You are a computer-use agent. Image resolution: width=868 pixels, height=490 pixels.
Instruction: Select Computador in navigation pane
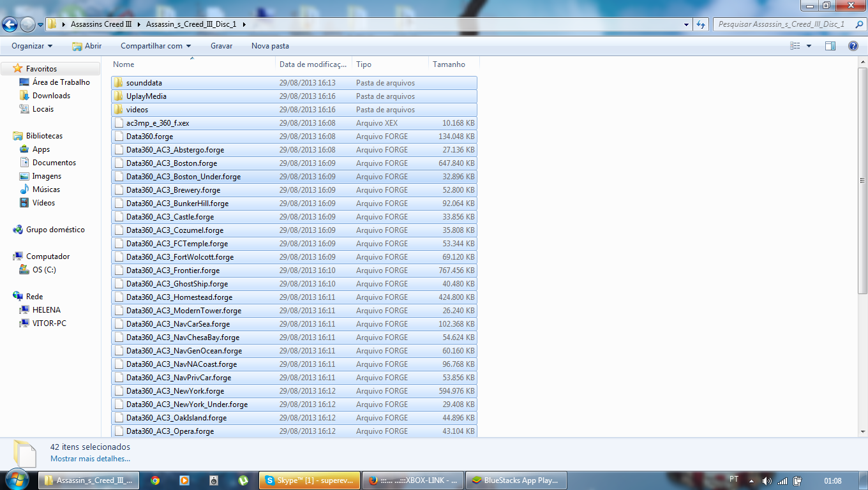(x=48, y=256)
